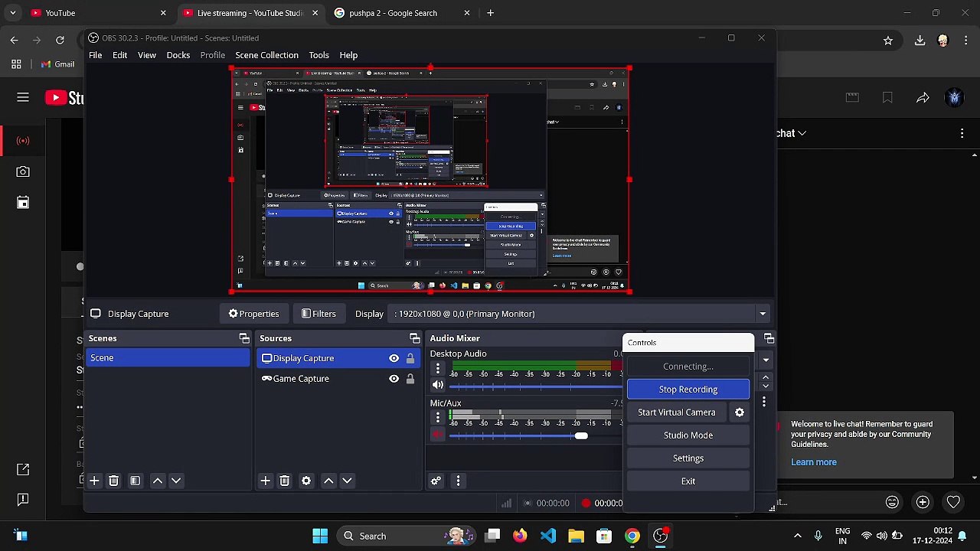Click Start Virtual Camera button
The image size is (980, 551).
(x=677, y=412)
